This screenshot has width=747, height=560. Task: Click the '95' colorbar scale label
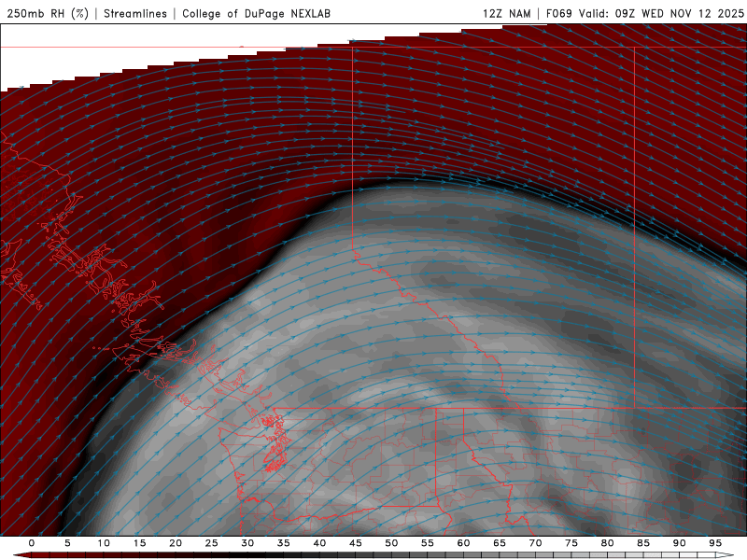coord(715,543)
